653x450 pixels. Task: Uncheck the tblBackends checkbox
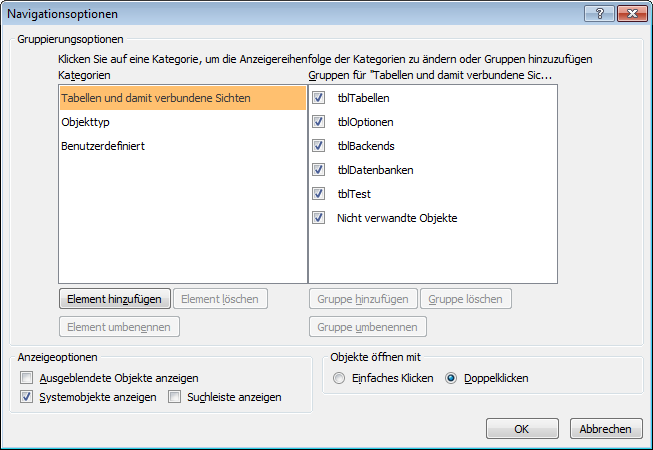click(x=319, y=146)
